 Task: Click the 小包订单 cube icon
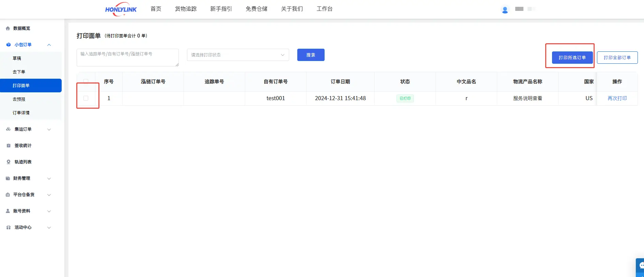click(9, 45)
